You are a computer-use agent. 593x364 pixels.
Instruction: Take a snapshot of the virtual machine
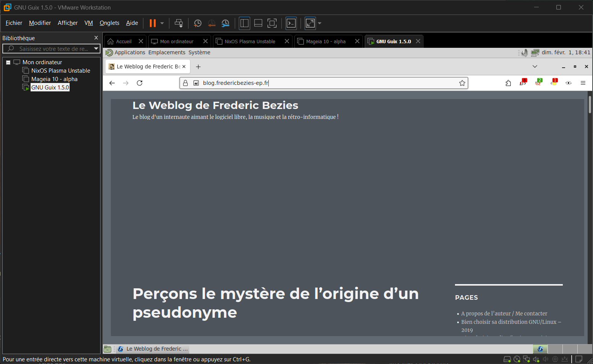198,23
